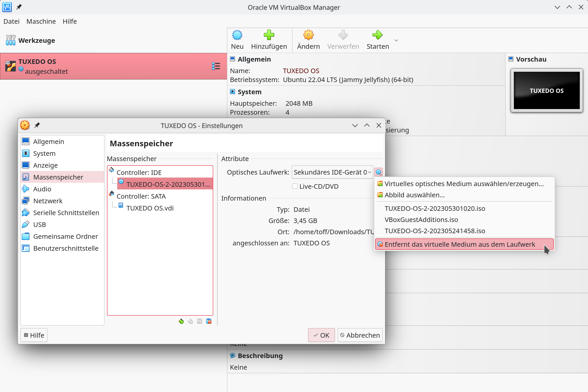Open Benutzerschnittstelle settings category
The image size is (588, 392).
pos(62,248)
